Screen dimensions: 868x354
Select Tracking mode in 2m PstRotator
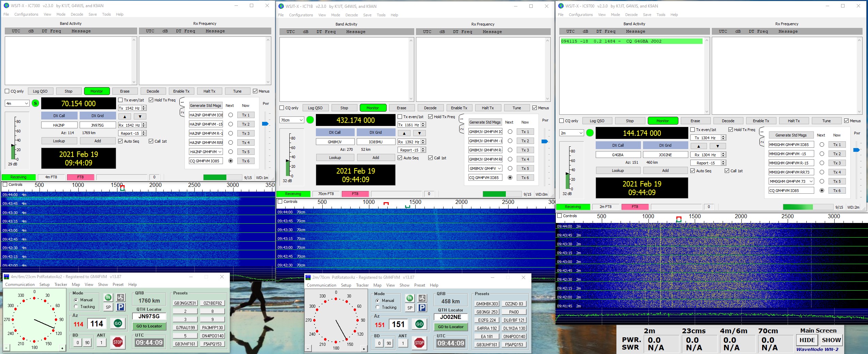(378, 307)
